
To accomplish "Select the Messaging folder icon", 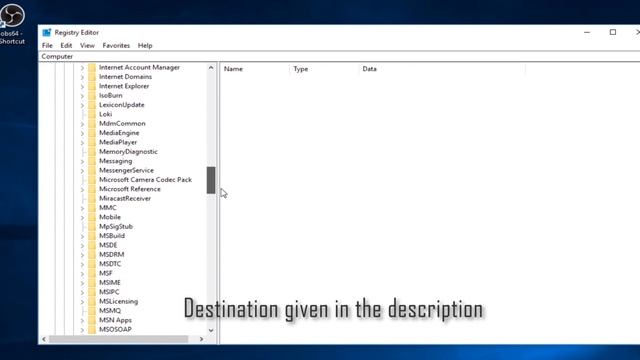I will [x=92, y=161].
